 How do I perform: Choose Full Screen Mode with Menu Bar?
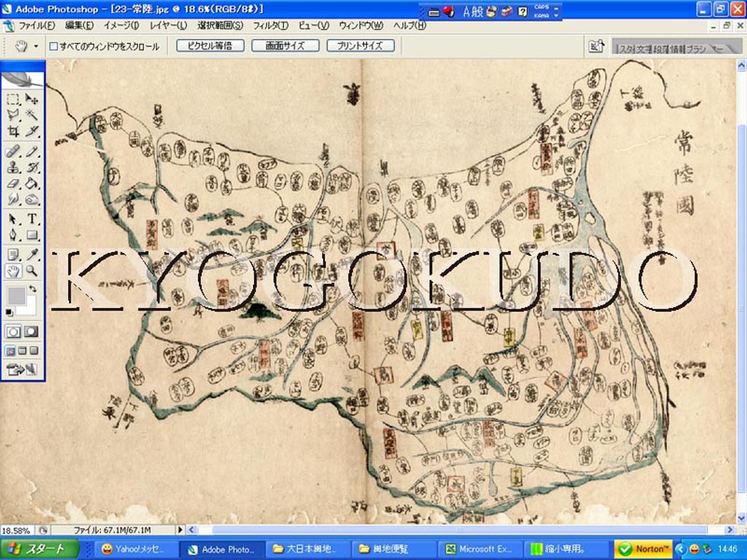(x=22, y=351)
